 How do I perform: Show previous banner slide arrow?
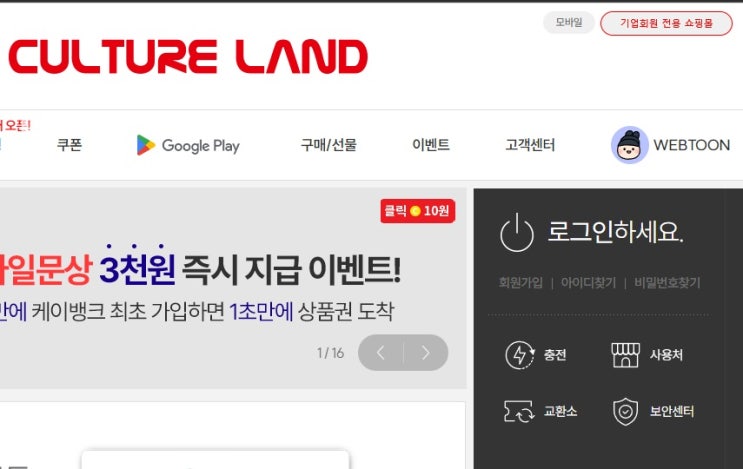(381, 352)
